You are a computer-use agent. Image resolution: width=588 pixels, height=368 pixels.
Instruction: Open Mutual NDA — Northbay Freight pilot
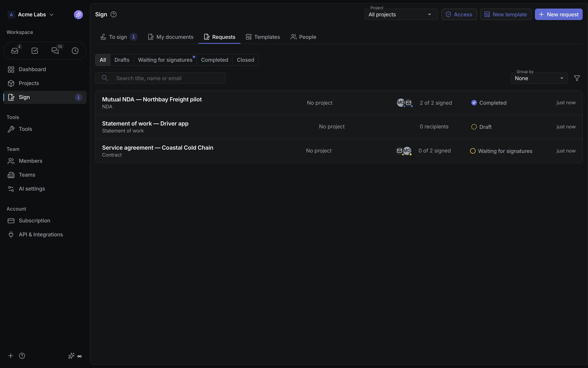[x=339, y=103]
